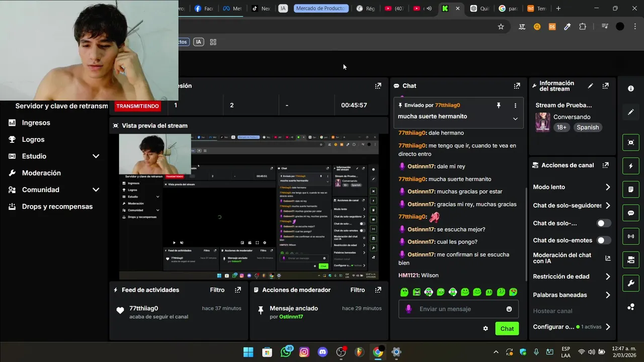Click the pencil edit icon in right sidebar
644x362 pixels.
click(631, 112)
